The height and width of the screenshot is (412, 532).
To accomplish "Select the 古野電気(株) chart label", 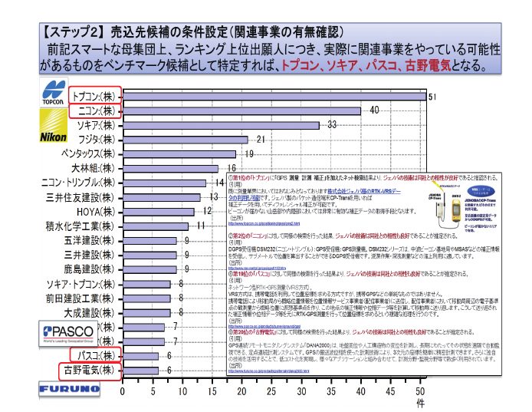I will (x=90, y=370).
